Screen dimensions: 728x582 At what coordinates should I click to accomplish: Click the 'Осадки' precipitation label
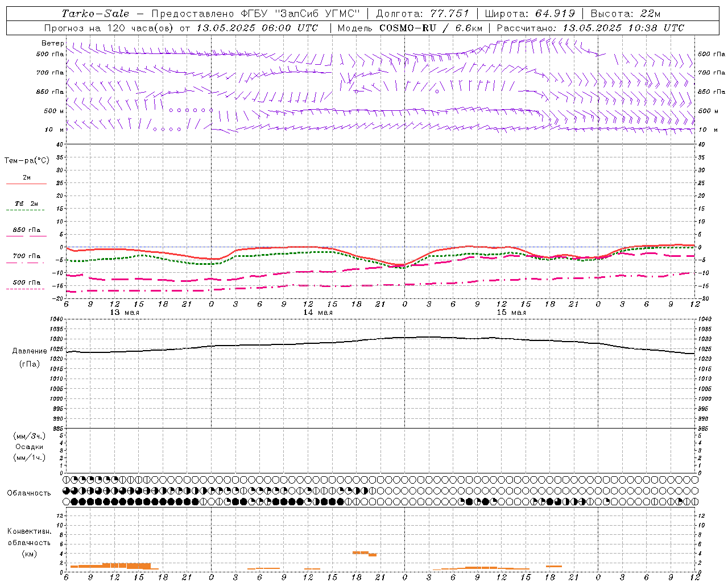click(x=30, y=447)
